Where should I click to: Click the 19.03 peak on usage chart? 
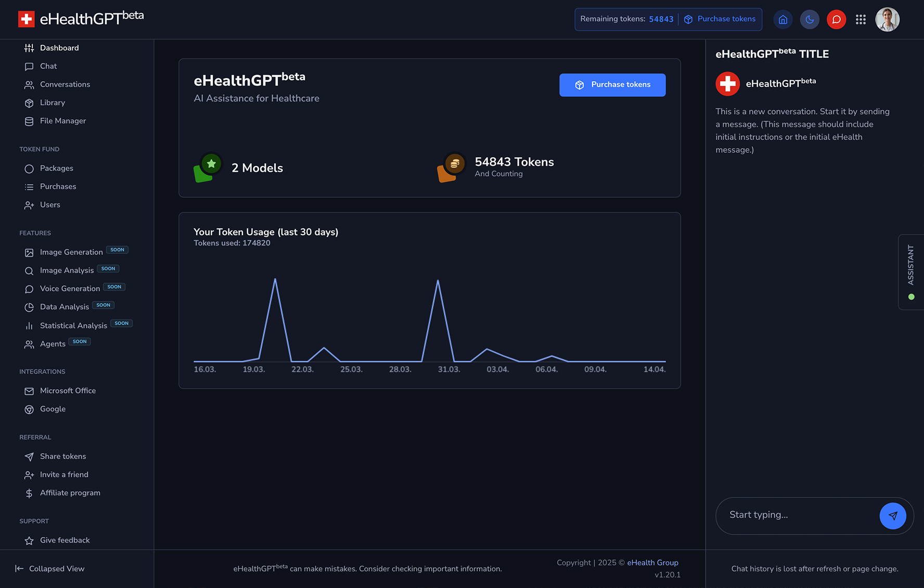pyautogui.click(x=275, y=280)
